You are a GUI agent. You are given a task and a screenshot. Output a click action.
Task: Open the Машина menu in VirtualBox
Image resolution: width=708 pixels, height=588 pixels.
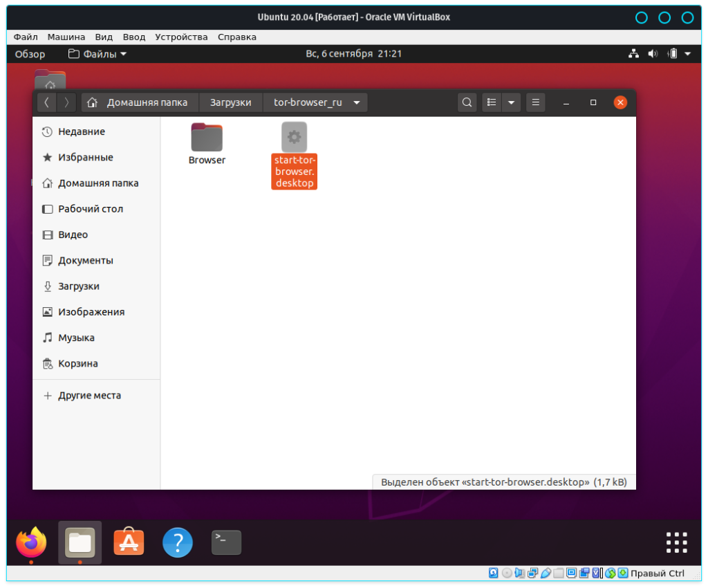coord(66,37)
